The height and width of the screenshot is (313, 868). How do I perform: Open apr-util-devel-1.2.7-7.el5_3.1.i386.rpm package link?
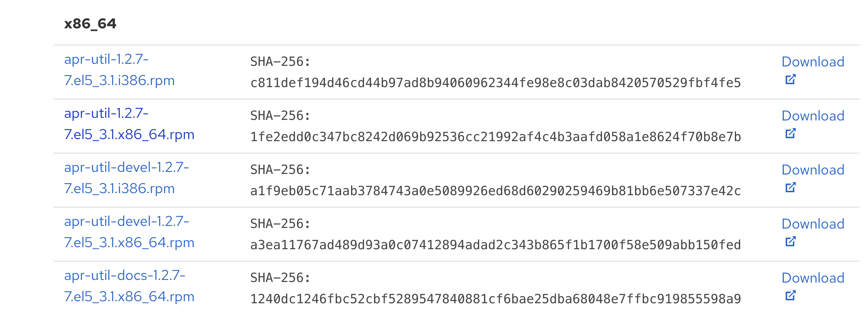click(x=126, y=177)
